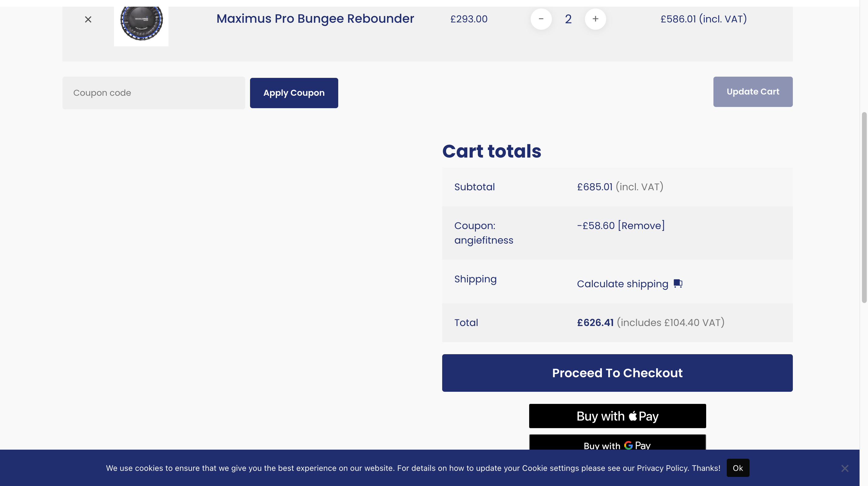The width and height of the screenshot is (868, 486).
Task: Click the rebounder product thumbnail image
Action: [141, 24]
